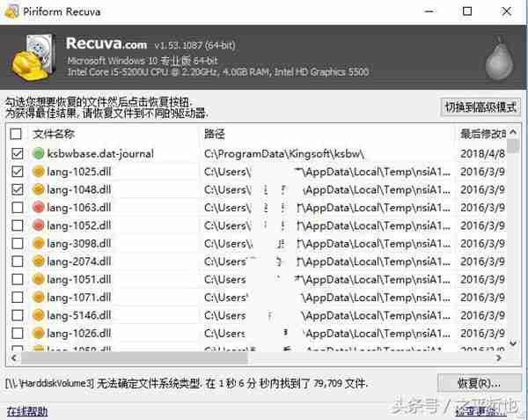Viewport: 528px width, 420px height.
Task: Select the lang-1025.dll file name
Action: click(x=79, y=172)
